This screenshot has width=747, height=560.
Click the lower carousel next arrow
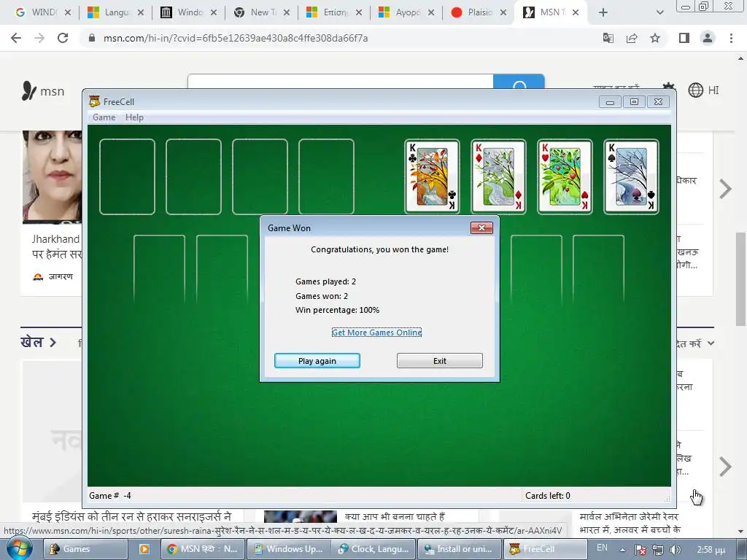[x=725, y=466]
